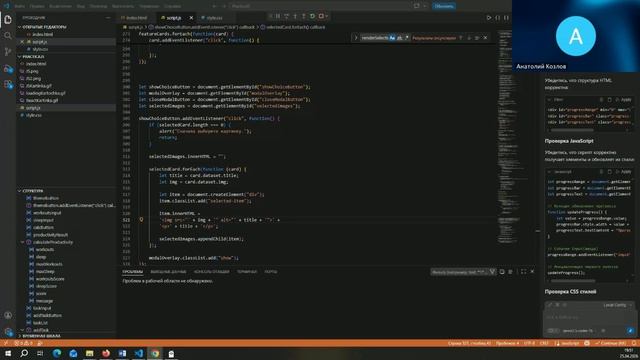Toggle the replace row chevron in find widget

[x=356, y=38]
